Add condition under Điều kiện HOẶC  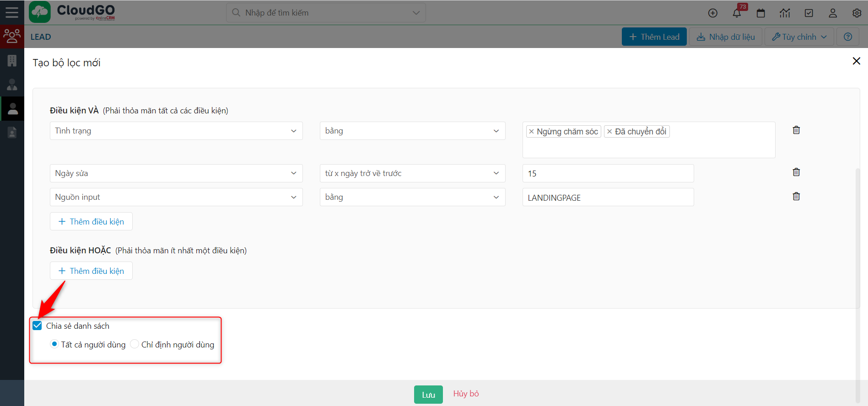pos(91,271)
